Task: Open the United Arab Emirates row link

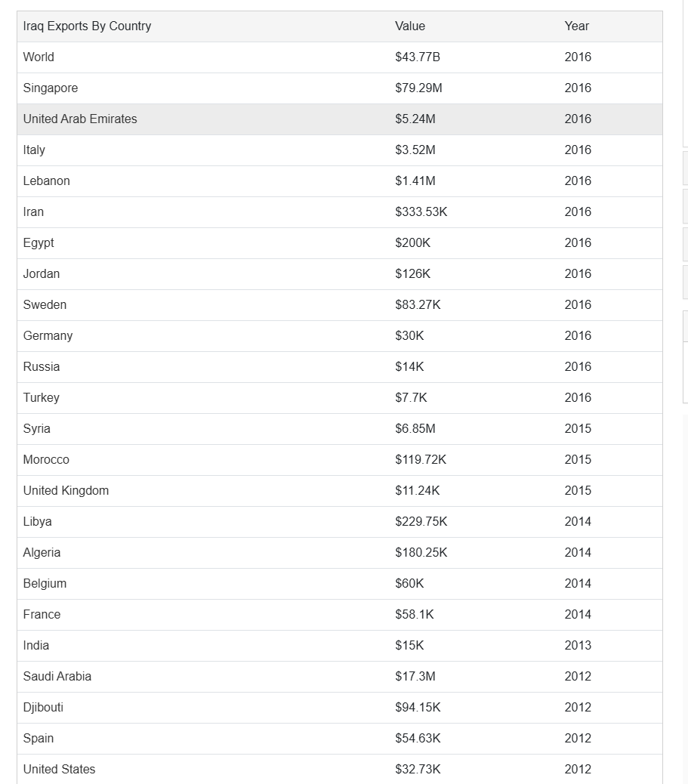Action: 80,119
